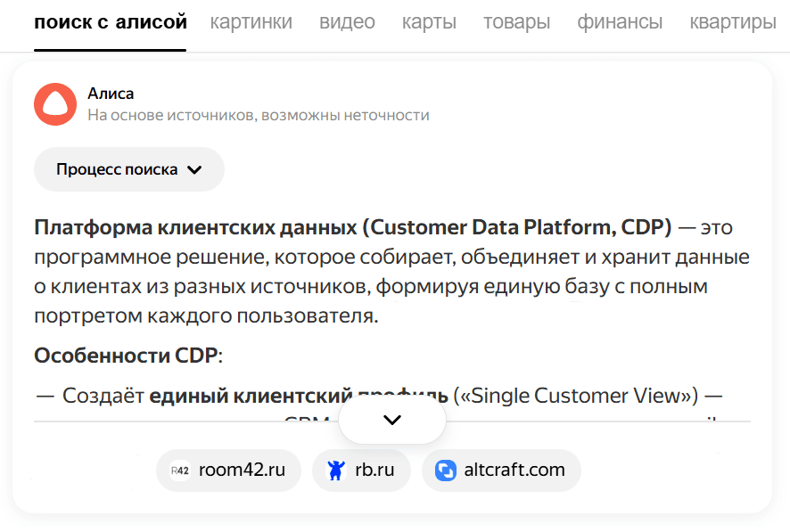The height and width of the screenshot is (532, 790).
Task: Select the поиск с алисой tab
Action: point(110,22)
